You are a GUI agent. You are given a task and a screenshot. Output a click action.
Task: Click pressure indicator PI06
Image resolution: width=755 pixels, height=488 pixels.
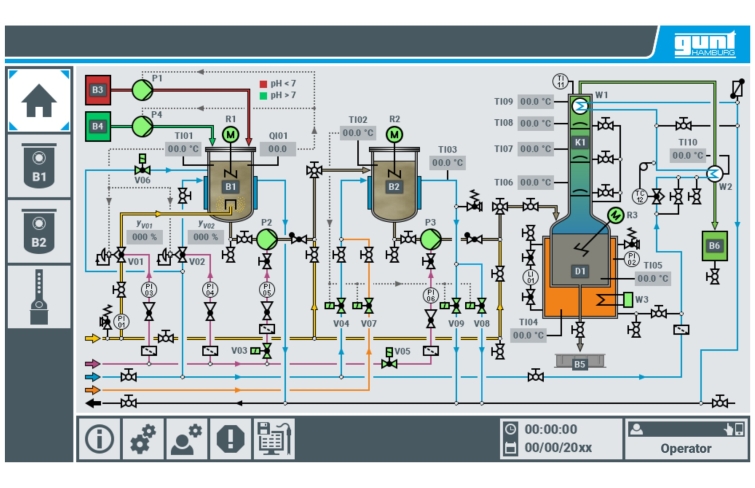pos(430,295)
